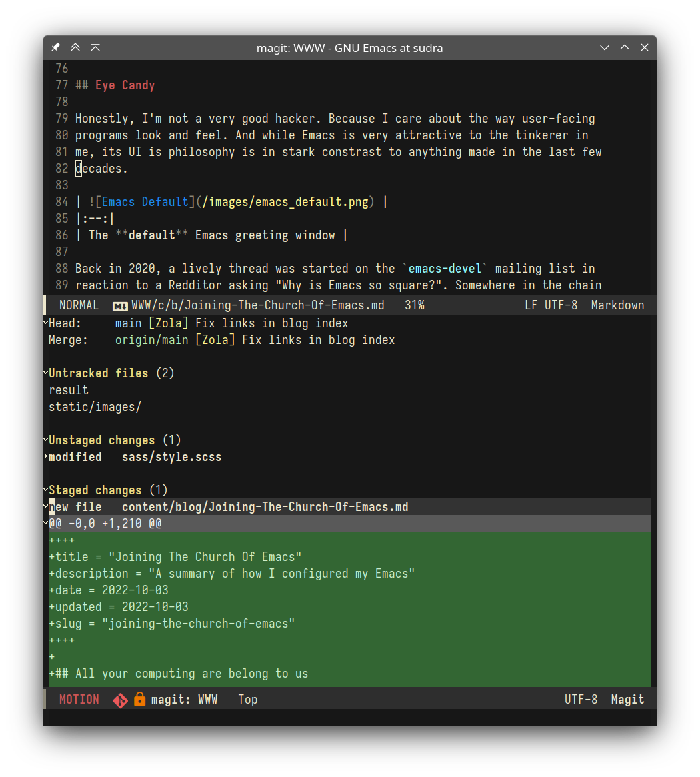Click the shade window icon in title bar
Screen dimensions: 700x777
point(95,47)
